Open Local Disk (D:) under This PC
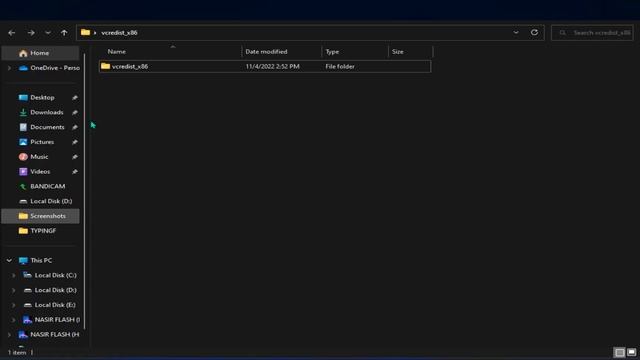 [49, 290]
